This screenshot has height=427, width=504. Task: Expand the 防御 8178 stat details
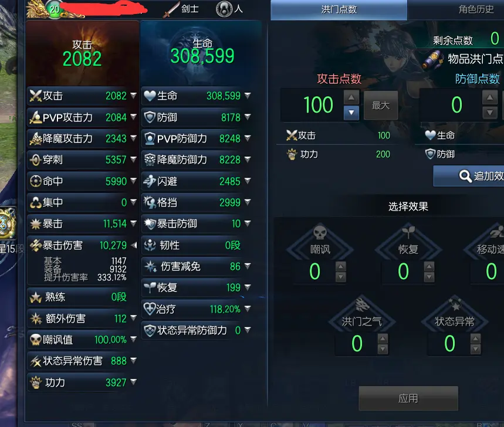coord(248,117)
